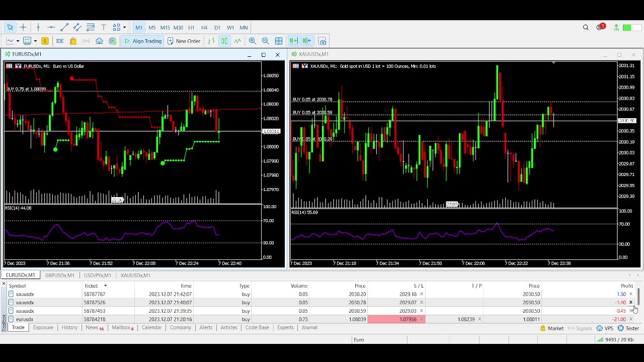Open the News tab in Toolbox

click(x=95, y=327)
